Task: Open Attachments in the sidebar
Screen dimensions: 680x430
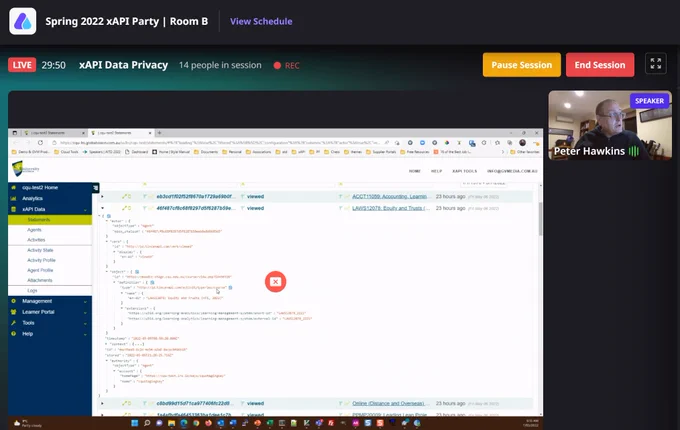Action: point(39,280)
